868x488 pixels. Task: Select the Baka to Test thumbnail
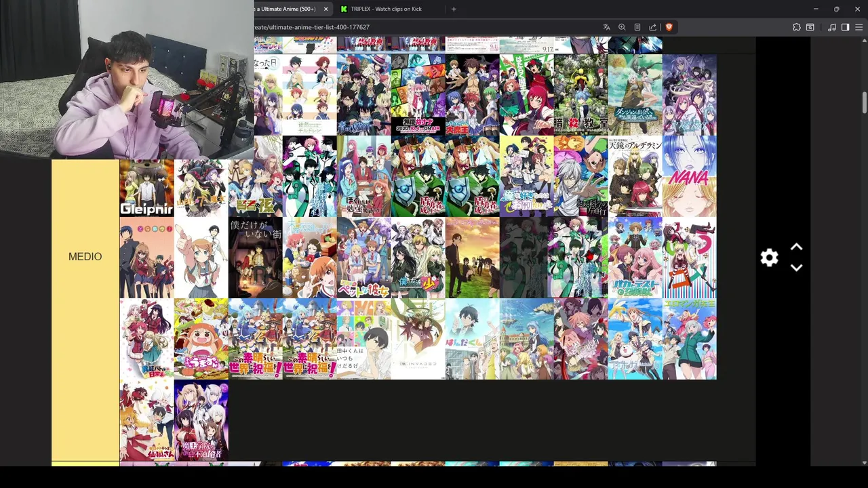pyautogui.click(x=635, y=258)
